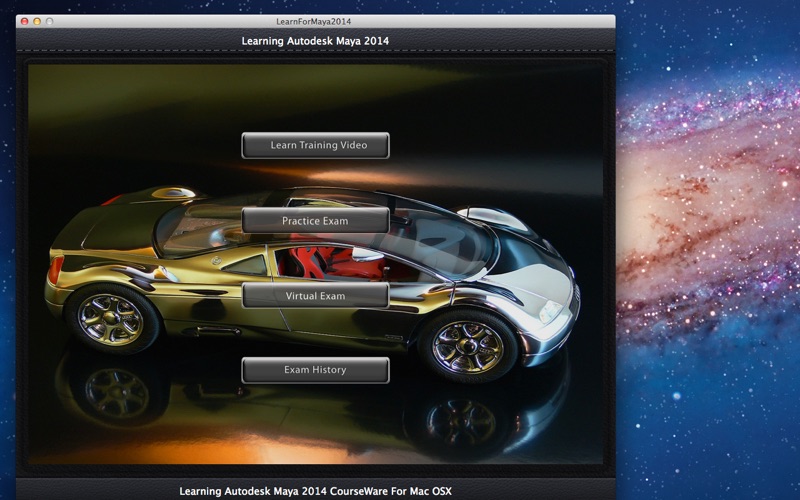Minimize the LearnForMaya2014 window
The image size is (800, 500).
pos(37,21)
